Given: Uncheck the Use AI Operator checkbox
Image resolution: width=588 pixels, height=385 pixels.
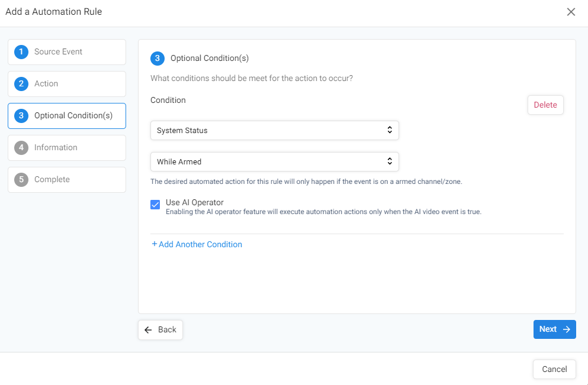Looking at the screenshot, I should [x=155, y=205].
